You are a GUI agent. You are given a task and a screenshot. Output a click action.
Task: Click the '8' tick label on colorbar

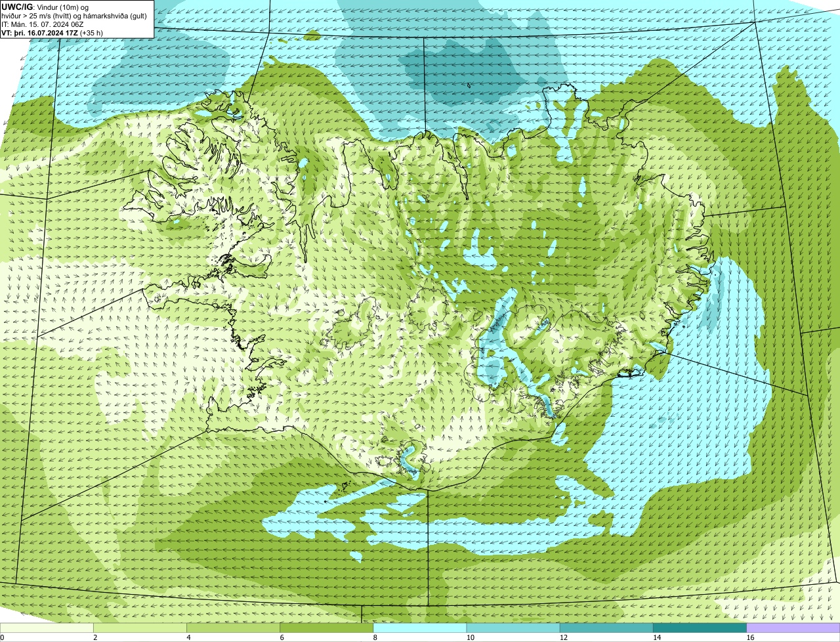(375, 637)
